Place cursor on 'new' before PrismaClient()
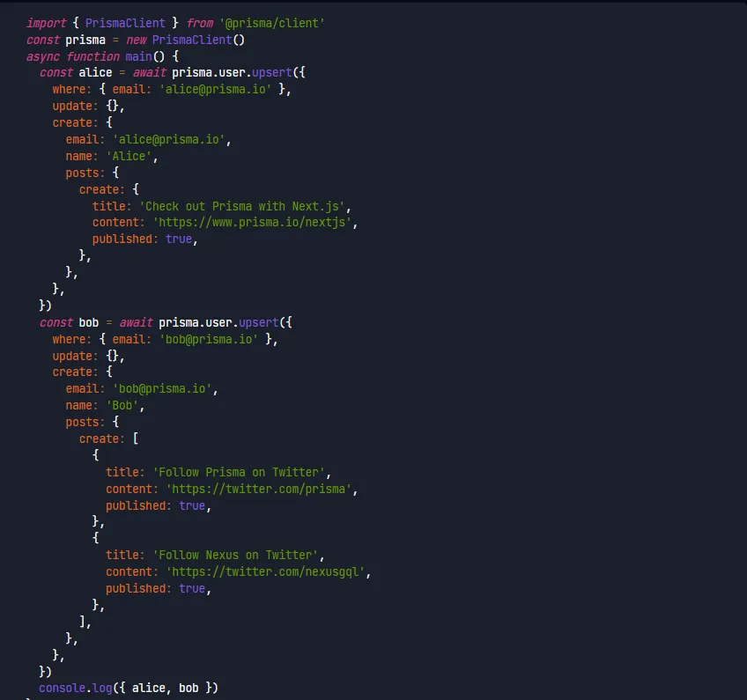 pyautogui.click(x=136, y=39)
